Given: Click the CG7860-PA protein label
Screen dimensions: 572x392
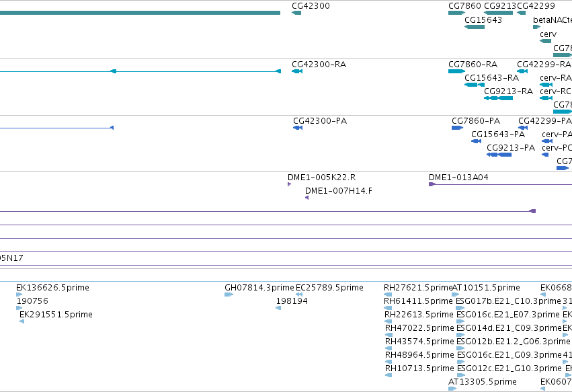Looking at the screenshot, I should click(476, 121).
